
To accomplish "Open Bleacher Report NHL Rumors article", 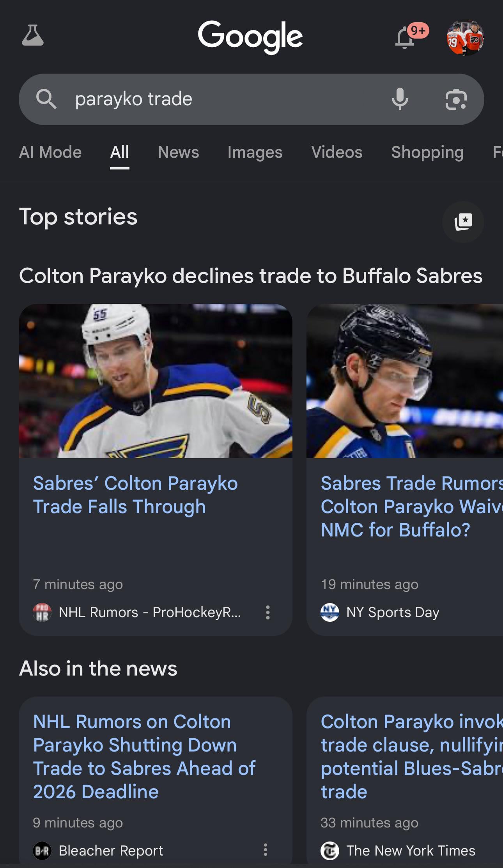I will click(144, 756).
